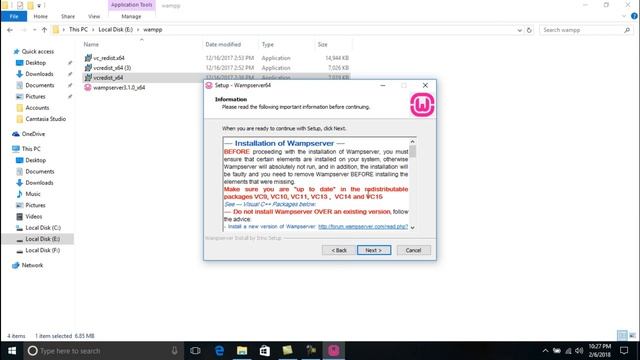
Task: Switch to the Home ribbon tab
Action: (40, 16)
